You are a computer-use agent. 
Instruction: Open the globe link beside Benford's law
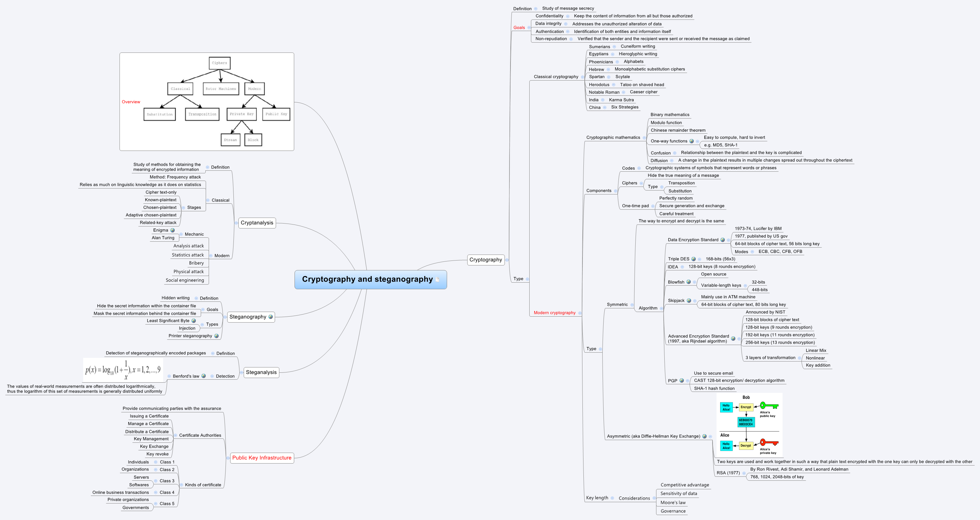pyautogui.click(x=203, y=376)
